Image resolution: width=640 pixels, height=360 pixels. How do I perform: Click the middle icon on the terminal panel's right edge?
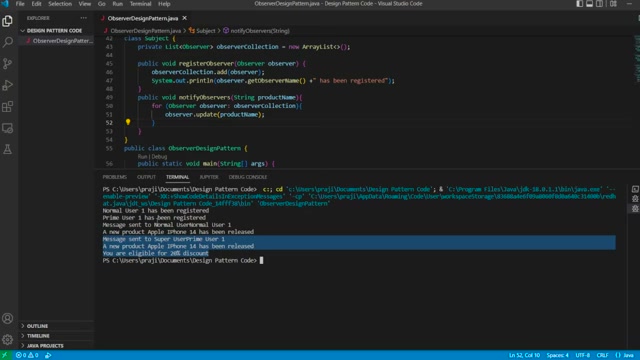coord(635,199)
